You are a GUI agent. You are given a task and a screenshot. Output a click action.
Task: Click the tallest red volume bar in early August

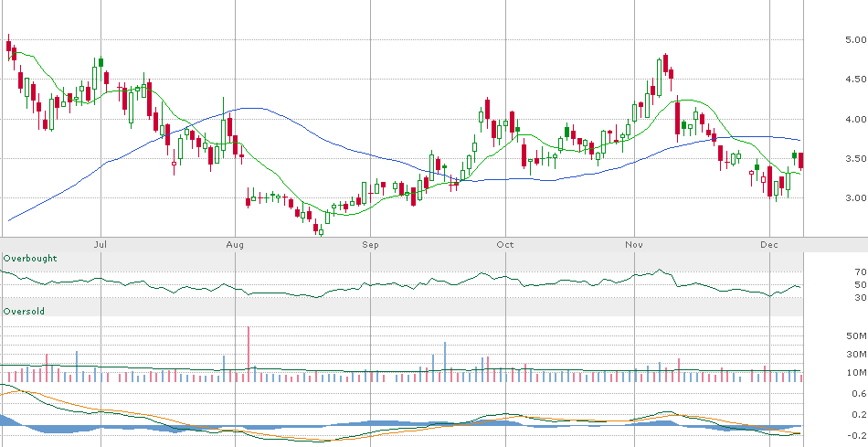(249, 354)
